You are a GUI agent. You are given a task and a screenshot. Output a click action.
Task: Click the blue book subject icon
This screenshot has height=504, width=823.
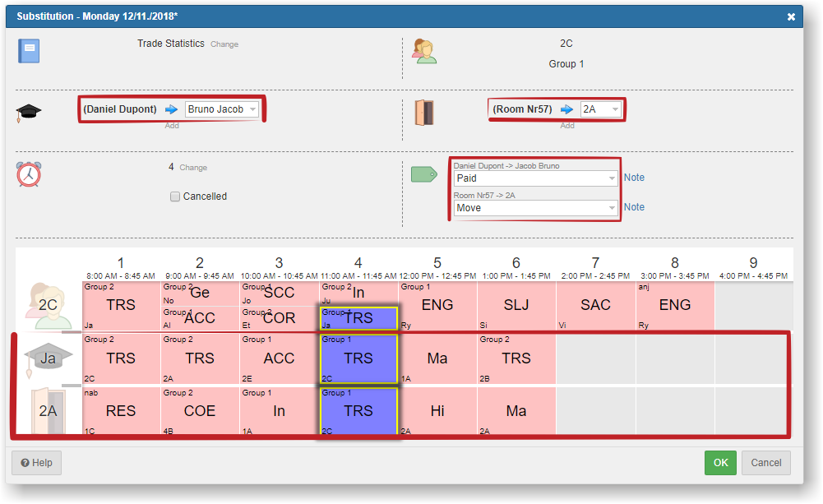[29, 51]
